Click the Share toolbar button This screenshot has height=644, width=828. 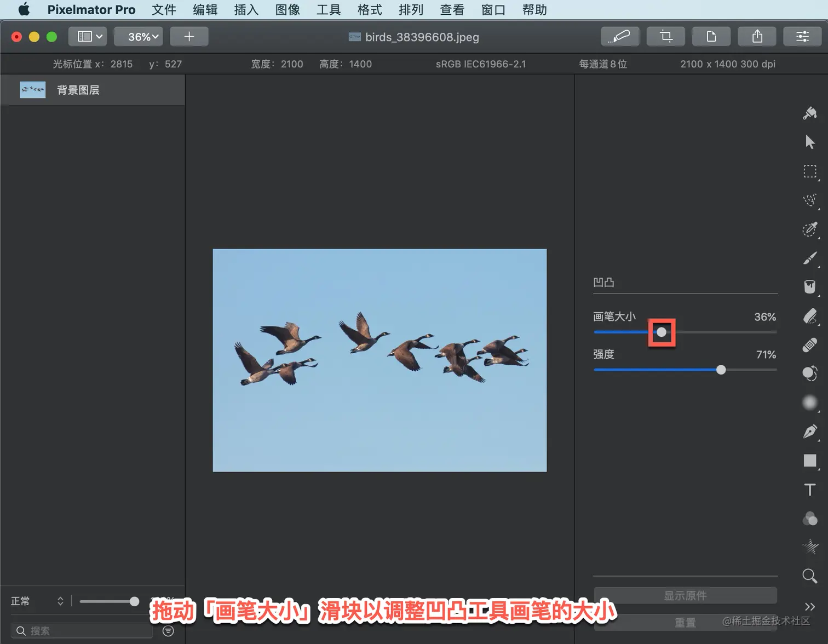[757, 37]
